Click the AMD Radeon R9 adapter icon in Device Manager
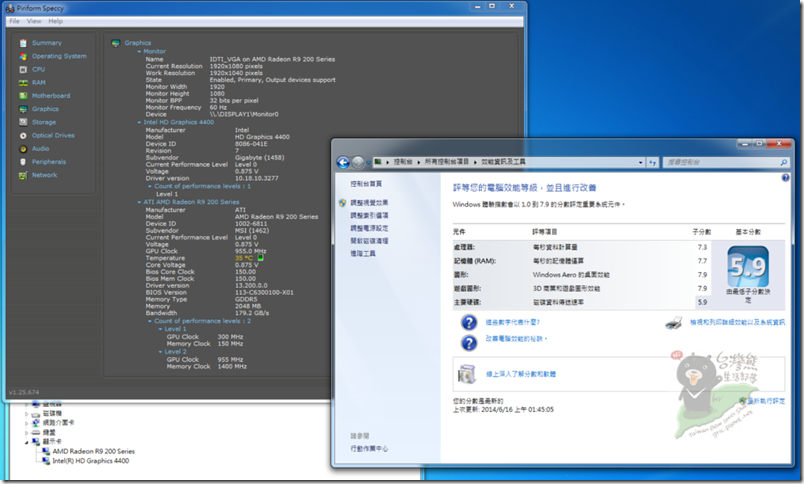Image resolution: width=804 pixels, height=484 pixels. pos(46,451)
